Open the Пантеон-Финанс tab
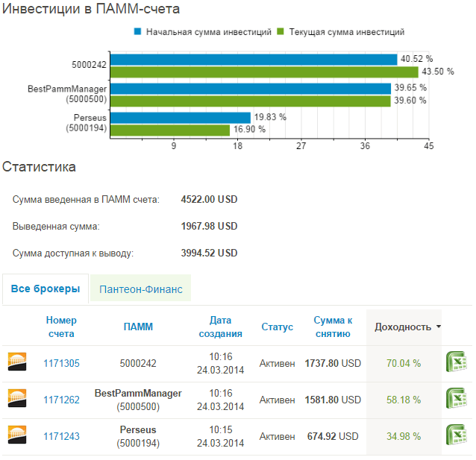 140,289
